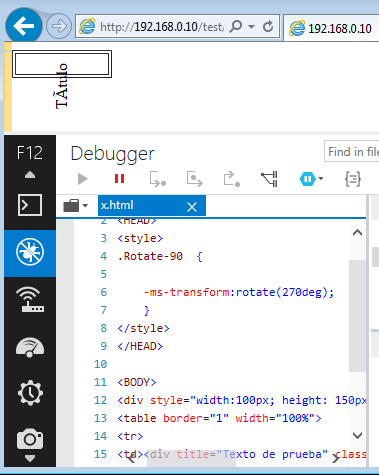Go back with the browser Back button
This screenshot has height=475, width=379.
pos(24,25)
